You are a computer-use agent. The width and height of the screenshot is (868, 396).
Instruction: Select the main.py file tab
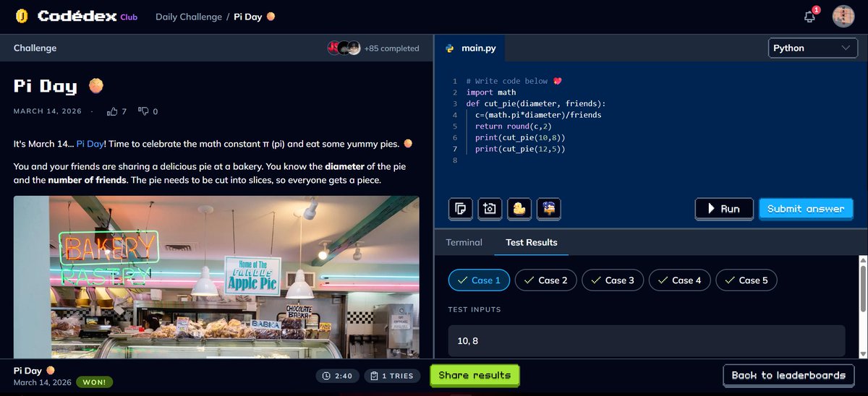tap(470, 48)
